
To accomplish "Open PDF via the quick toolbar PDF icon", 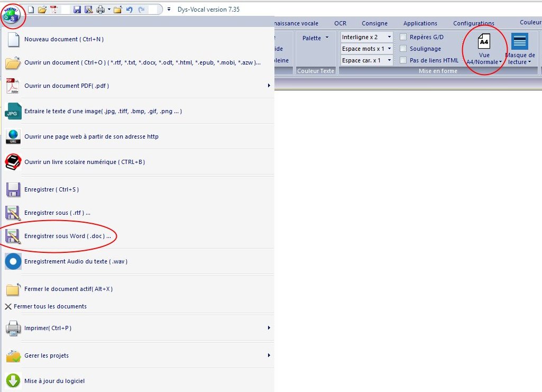I will click(53, 10).
